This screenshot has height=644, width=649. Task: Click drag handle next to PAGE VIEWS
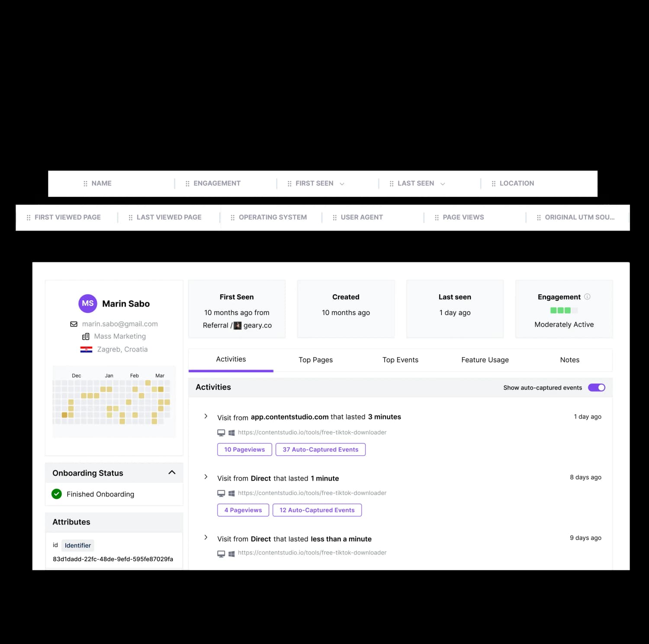tap(437, 218)
